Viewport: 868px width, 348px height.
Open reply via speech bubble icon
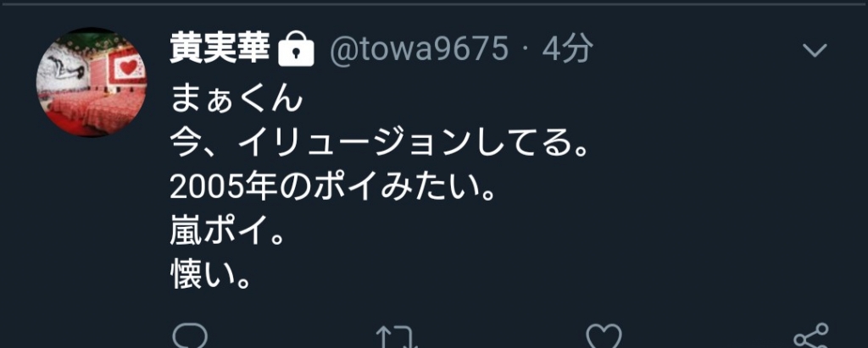(x=190, y=336)
